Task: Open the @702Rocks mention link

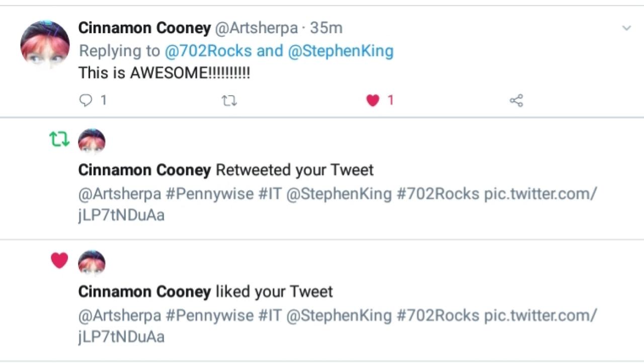Action: click(208, 51)
